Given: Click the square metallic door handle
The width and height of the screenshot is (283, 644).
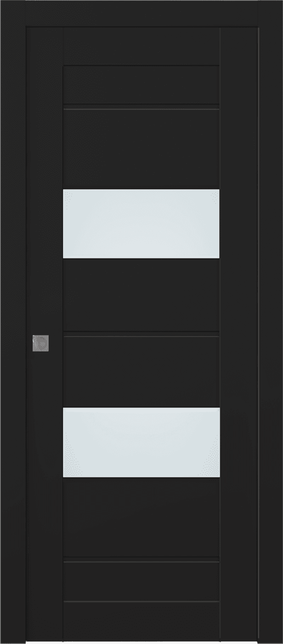Looking at the screenshot, I should 40,343.
